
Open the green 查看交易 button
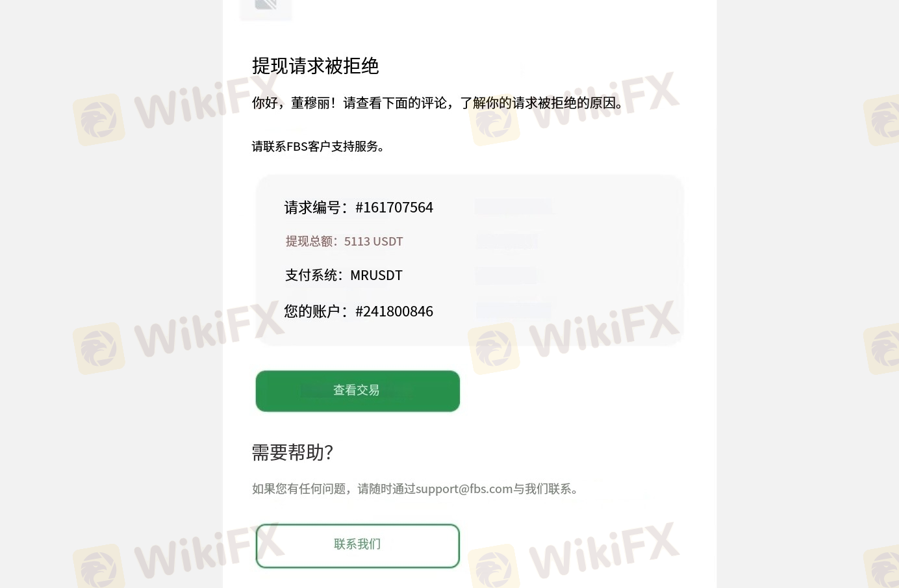pyautogui.click(x=357, y=390)
